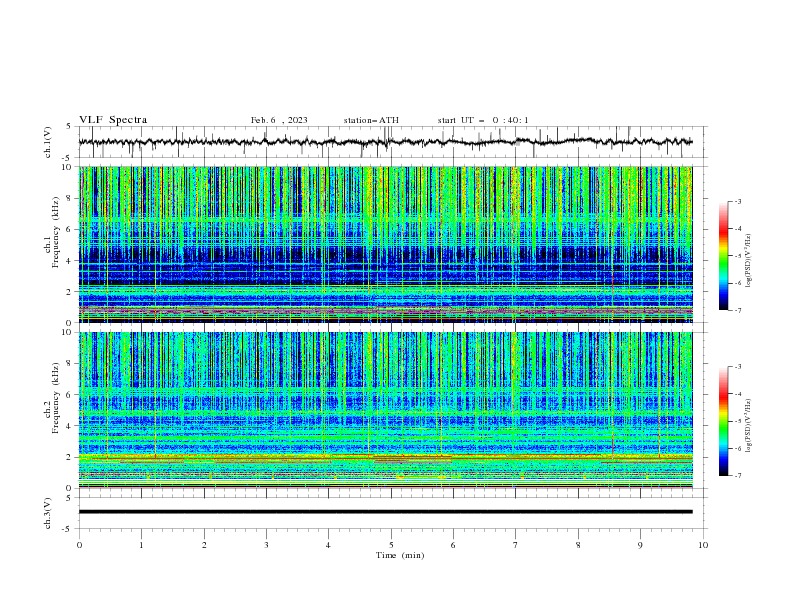Click the '7' tick on time axis
This screenshot has height=612, width=792.
(x=516, y=545)
